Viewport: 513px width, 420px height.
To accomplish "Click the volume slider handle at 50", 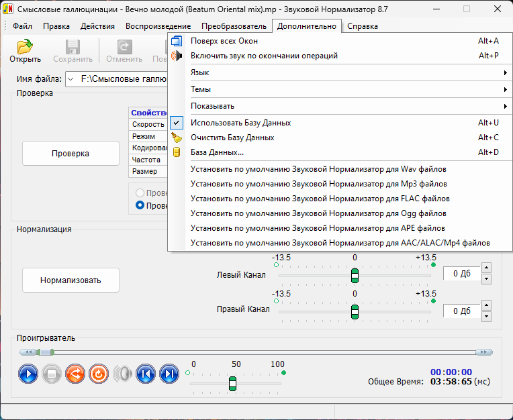I will pos(232,384).
